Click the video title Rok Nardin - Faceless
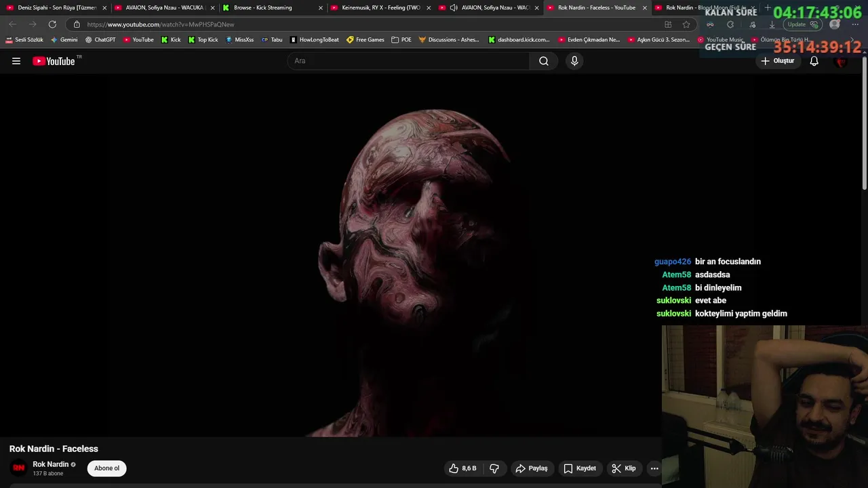The height and width of the screenshot is (488, 868). click(x=54, y=449)
